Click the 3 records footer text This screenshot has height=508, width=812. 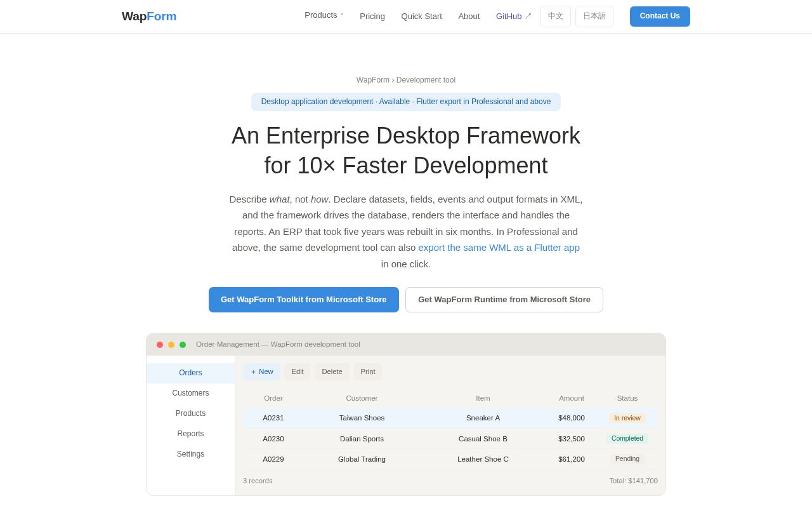(x=258, y=481)
